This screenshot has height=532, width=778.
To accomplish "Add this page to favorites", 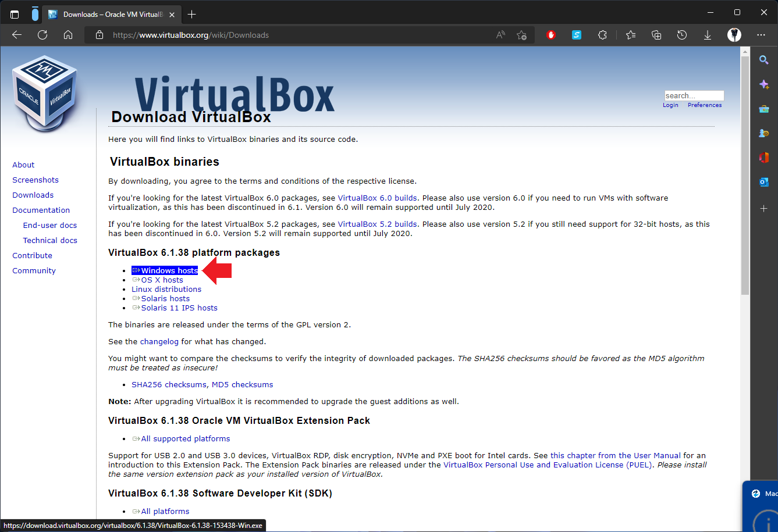I will coord(522,35).
